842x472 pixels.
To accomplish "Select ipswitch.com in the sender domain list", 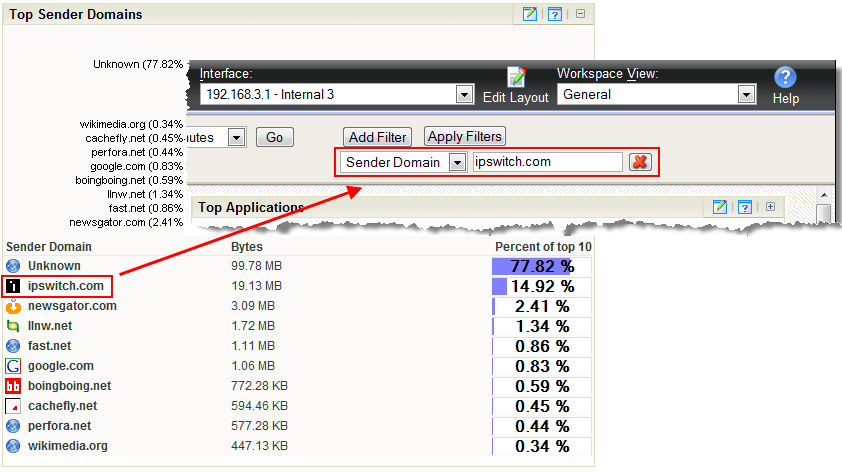I will coord(65,286).
